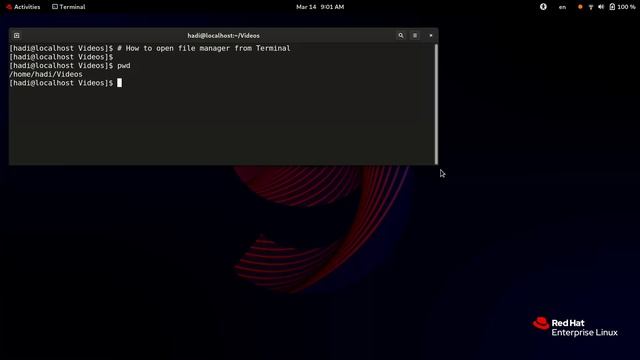Click the terminal's vertical scrollbar
Viewport: 640px width, 360px height.
coord(436,104)
